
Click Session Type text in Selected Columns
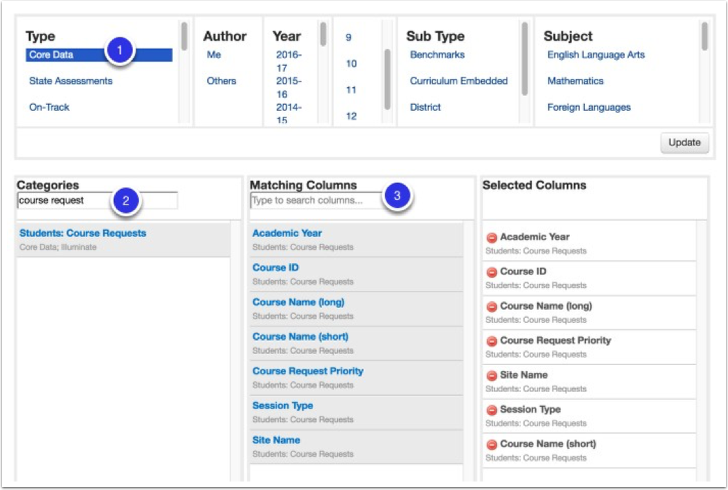coord(530,409)
